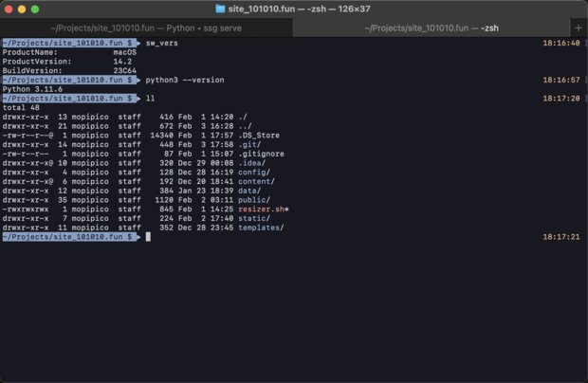588x383 pixels.
Task: Click the file size 14340
Action: coord(161,136)
